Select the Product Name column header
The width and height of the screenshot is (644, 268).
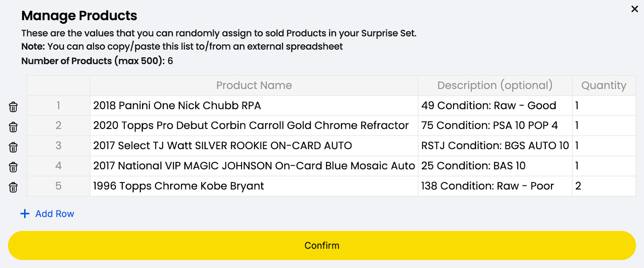tap(254, 85)
